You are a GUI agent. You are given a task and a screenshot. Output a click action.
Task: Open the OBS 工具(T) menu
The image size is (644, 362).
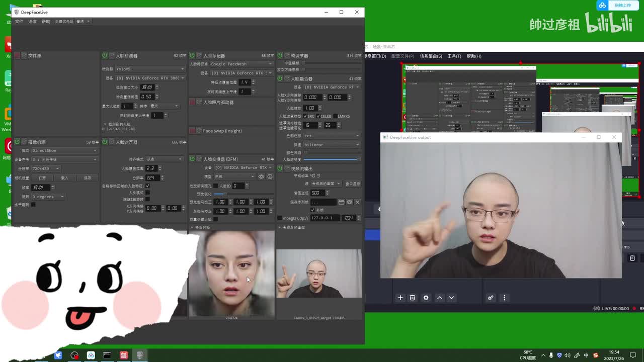(454, 56)
